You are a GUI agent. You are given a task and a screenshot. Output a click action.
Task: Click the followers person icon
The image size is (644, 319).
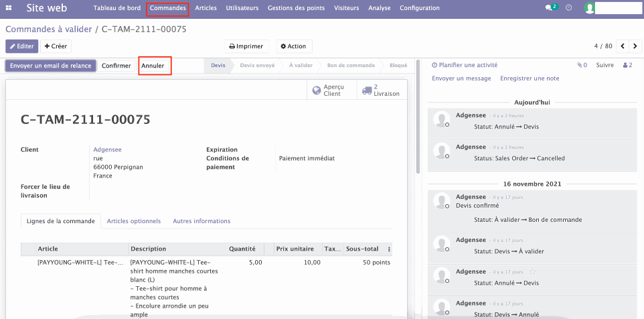pyautogui.click(x=627, y=65)
